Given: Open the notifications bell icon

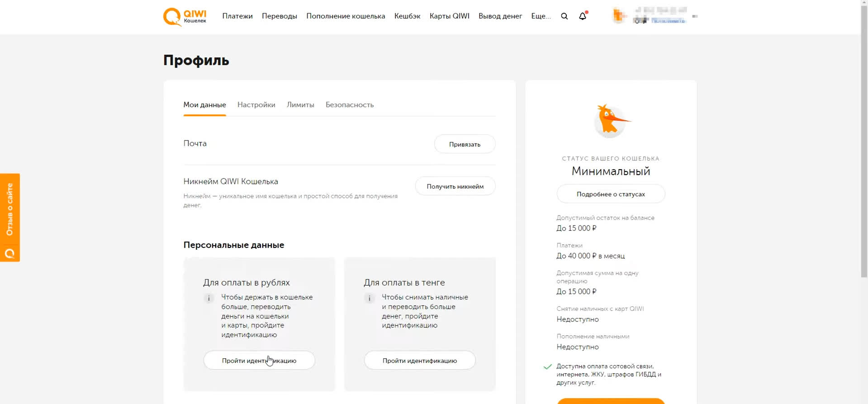Looking at the screenshot, I should 583,16.
